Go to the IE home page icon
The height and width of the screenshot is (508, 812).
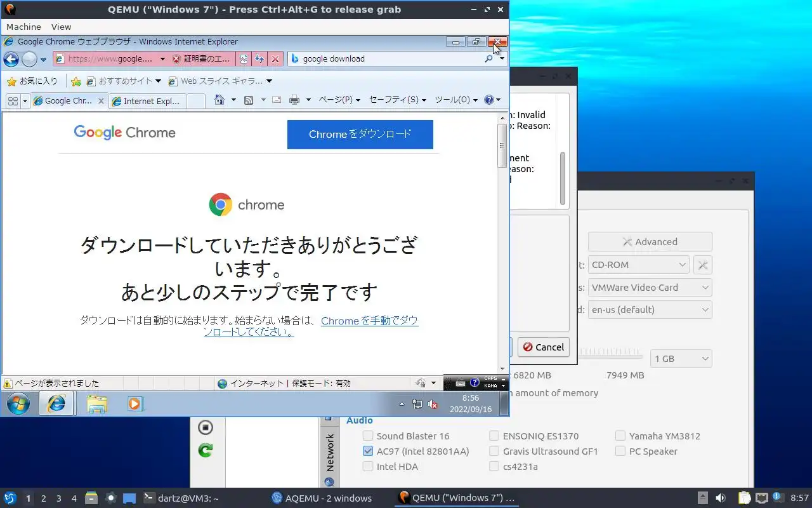(x=219, y=100)
